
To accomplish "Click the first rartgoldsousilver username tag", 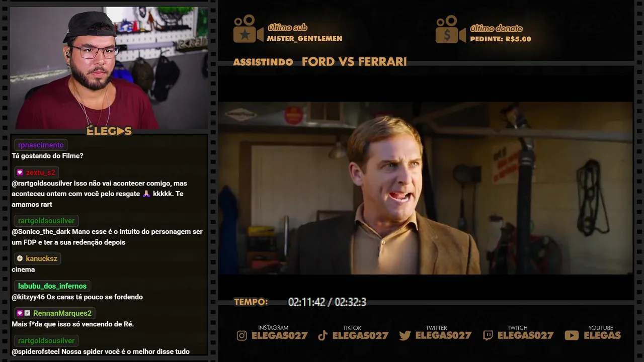I will pos(46,221).
